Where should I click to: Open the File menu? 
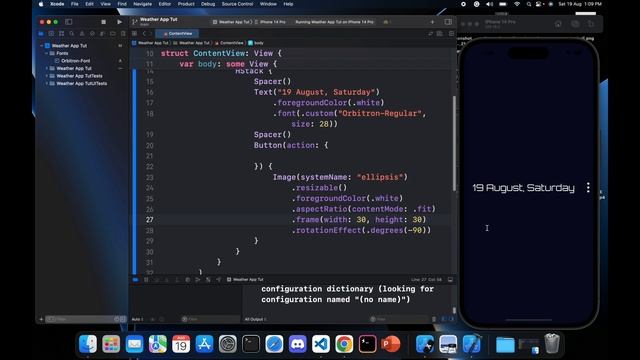pyautogui.click(x=74, y=4)
